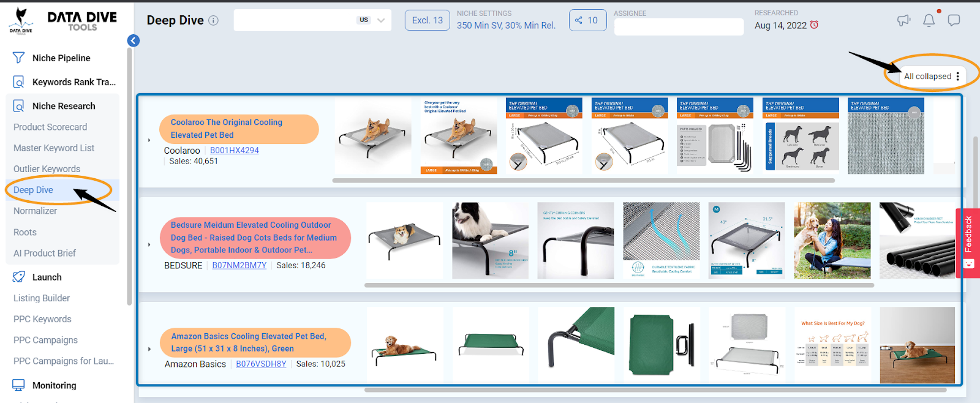Click Bedsure Elevated Cooling Outdoor Dog Bed title
This screenshot has width=980, height=403.
(x=255, y=238)
